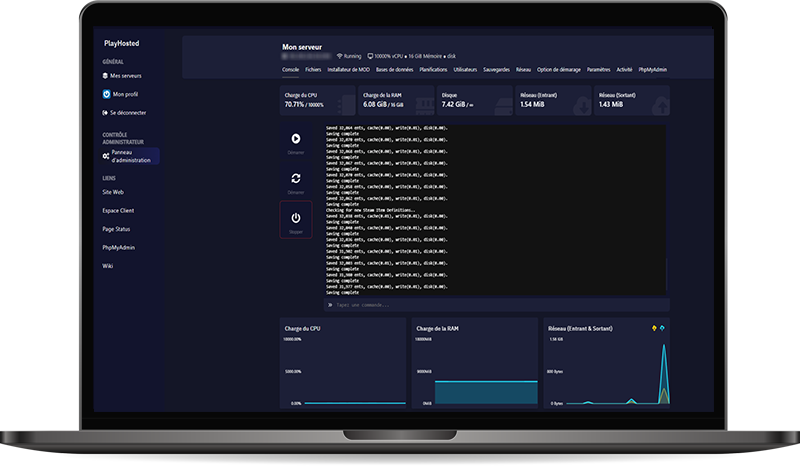Screen dimensions: 800x466
Task: Select the Sauvegardes tab
Action: 497,70
